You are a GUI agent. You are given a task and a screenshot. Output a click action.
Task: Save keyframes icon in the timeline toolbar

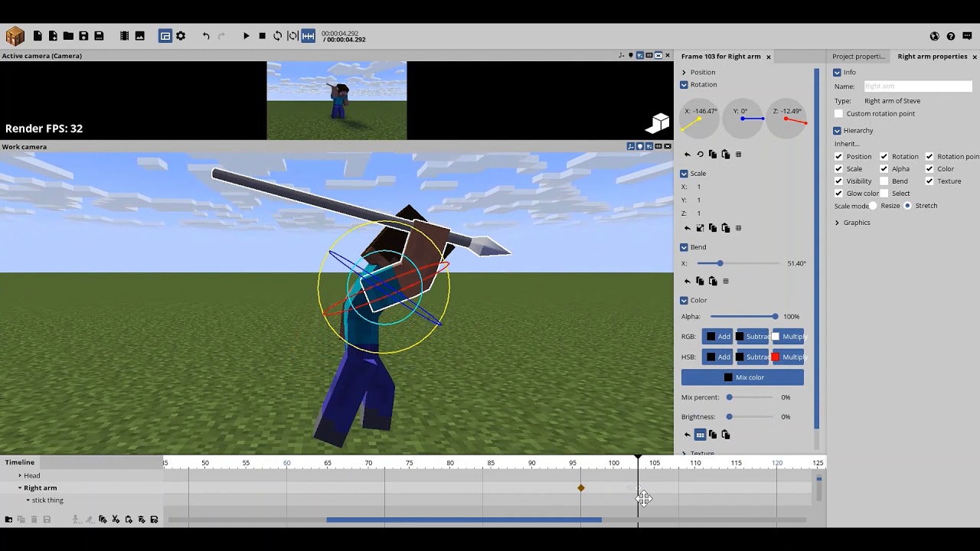point(154,520)
